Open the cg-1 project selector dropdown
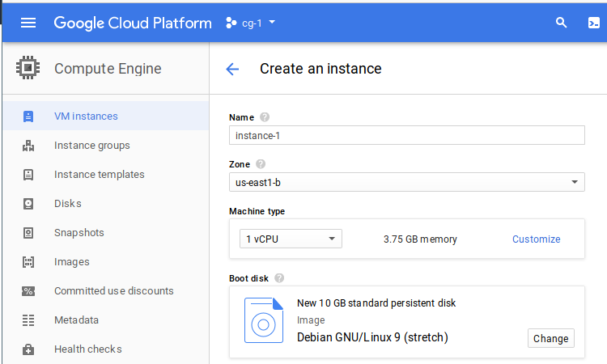The image size is (607, 364). pyautogui.click(x=251, y=23)
